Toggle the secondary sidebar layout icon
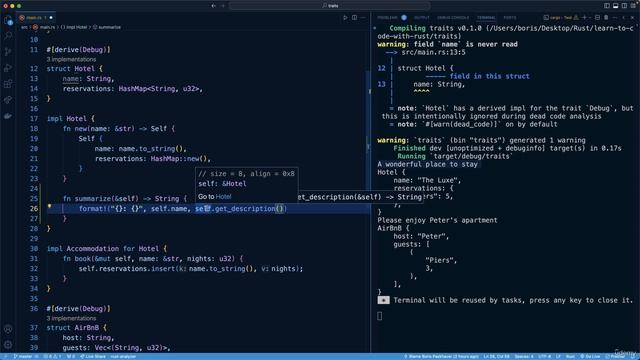The image size is (640, 360). point(624,6)
